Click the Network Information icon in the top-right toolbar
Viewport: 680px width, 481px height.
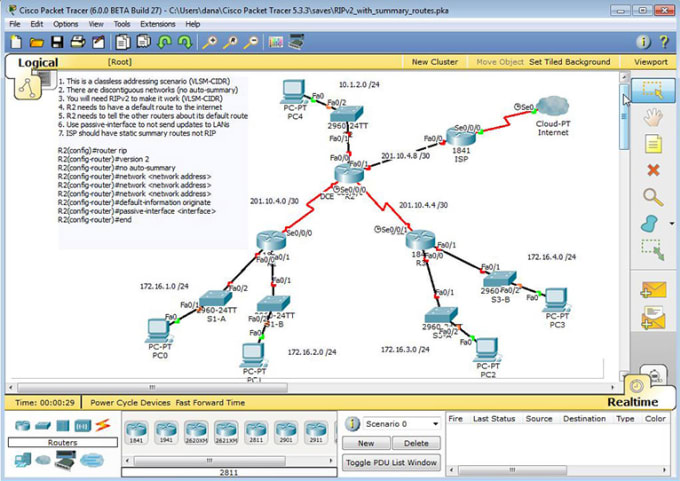coord(643,42)
